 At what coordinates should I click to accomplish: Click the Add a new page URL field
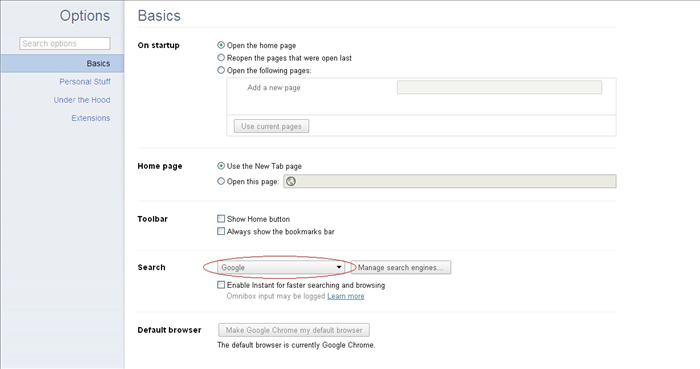click(499, 87)
